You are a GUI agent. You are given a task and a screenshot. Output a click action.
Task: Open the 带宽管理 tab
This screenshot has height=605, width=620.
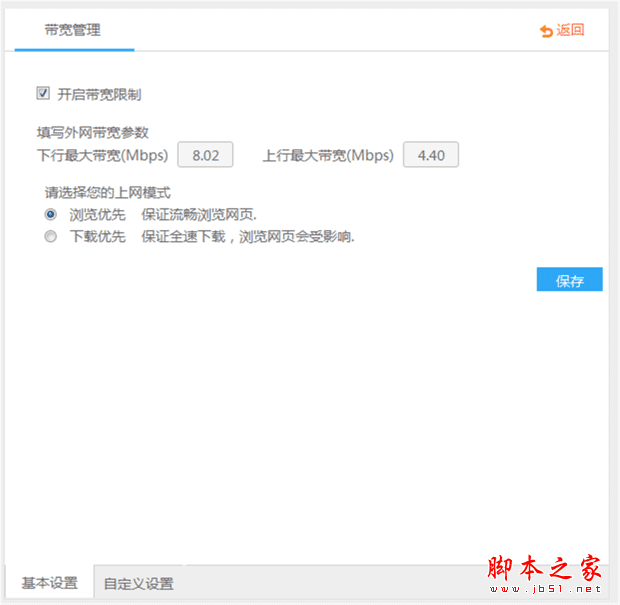[x=73, y=30]
